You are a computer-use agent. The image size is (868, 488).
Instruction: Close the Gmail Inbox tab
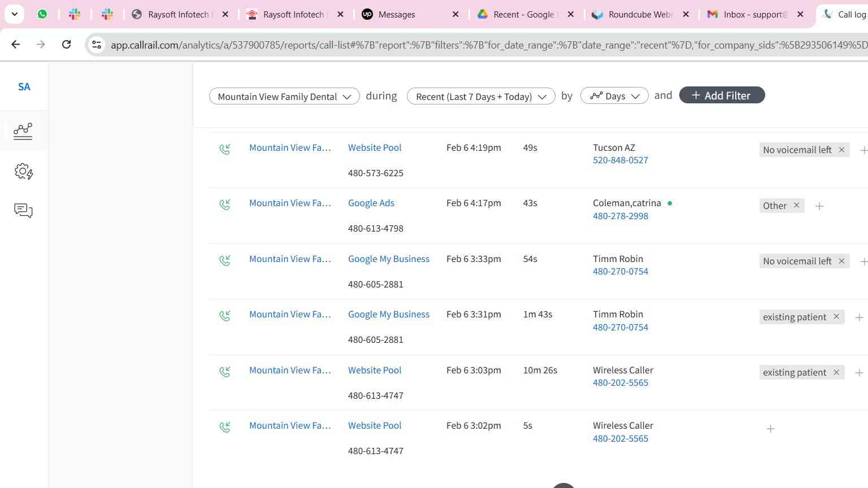800,14
